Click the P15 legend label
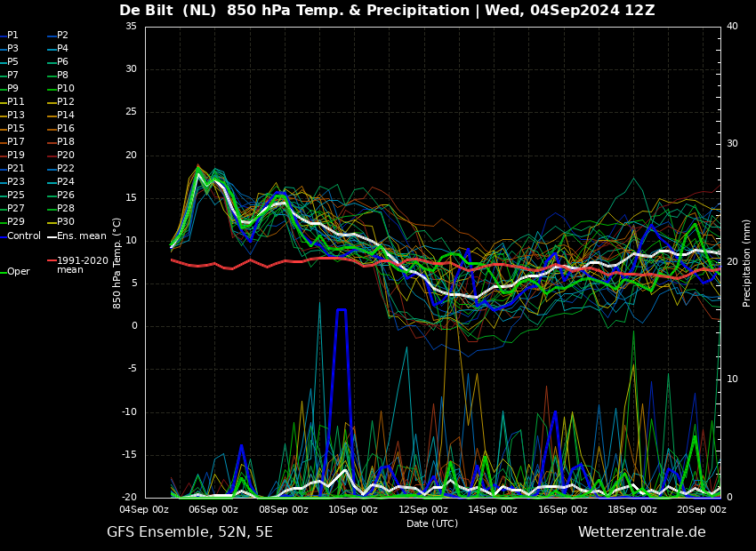 click(x=16, y=129)
